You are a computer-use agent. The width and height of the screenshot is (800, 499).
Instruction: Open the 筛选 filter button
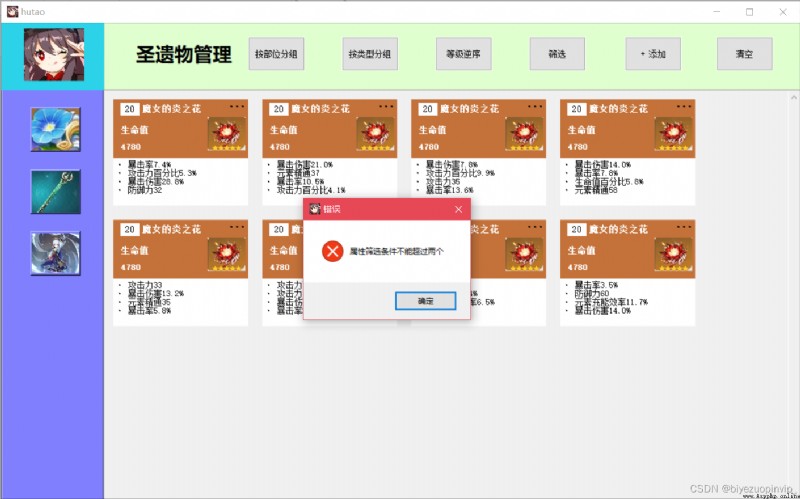coord(557,54)
